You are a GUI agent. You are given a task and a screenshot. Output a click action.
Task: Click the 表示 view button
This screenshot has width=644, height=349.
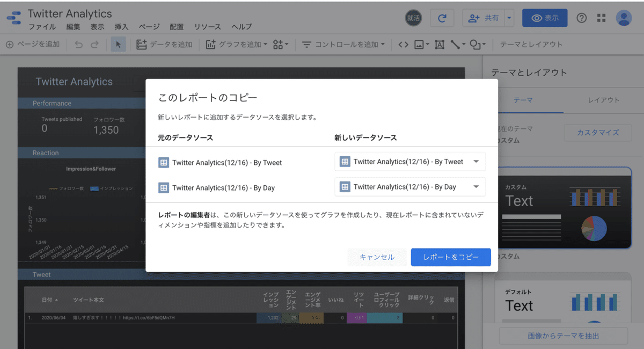(545, 18)
